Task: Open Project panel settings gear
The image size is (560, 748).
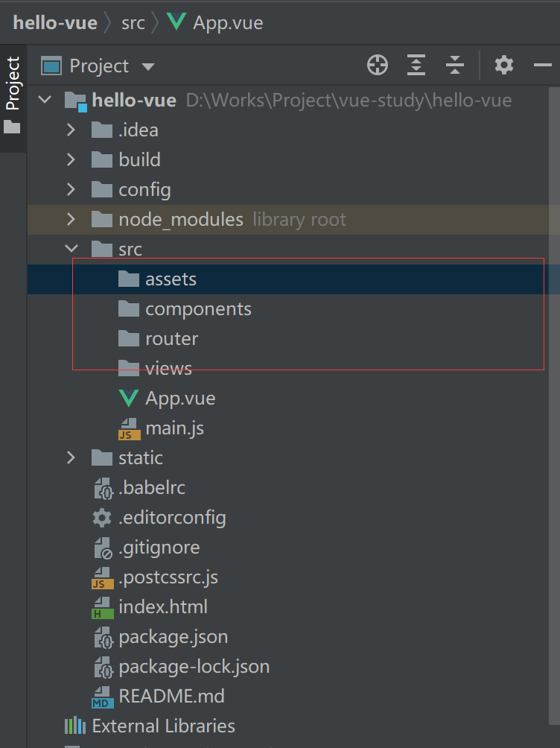Action: [x=504, y=66]
